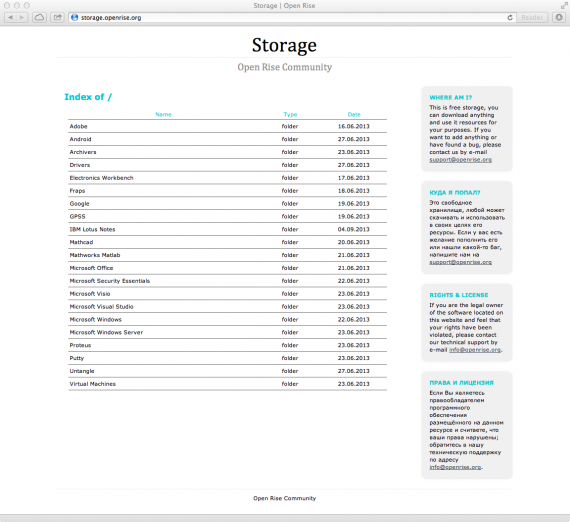
Task: Click the Storage page title heading
Action: tap(284, 45)
